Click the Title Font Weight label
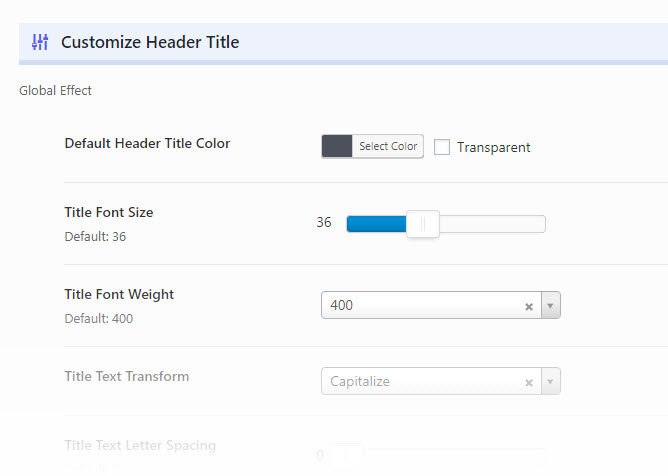 119,294
